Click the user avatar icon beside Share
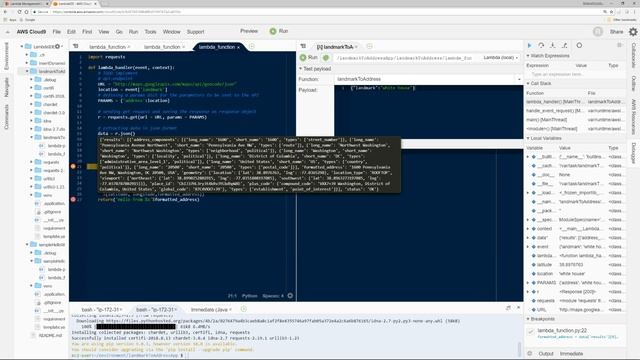640x360 pixels. [x=598, y=31]
